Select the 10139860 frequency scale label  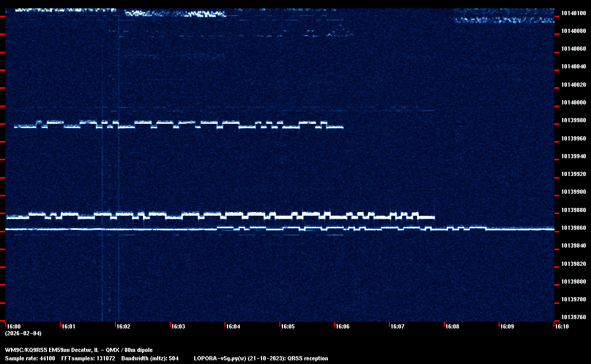[x=573, y=228]
